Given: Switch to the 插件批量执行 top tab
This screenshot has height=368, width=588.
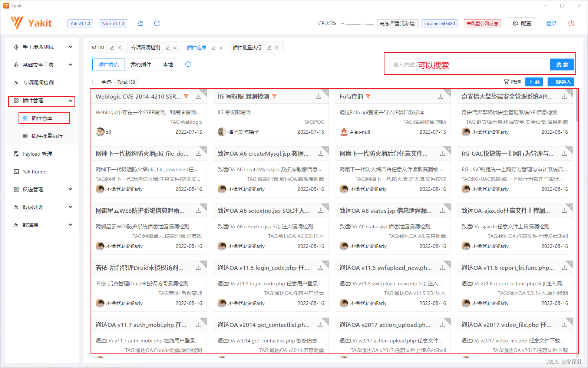Looking at the screenshot, I should pyautogui.click(x=247, y=48).
